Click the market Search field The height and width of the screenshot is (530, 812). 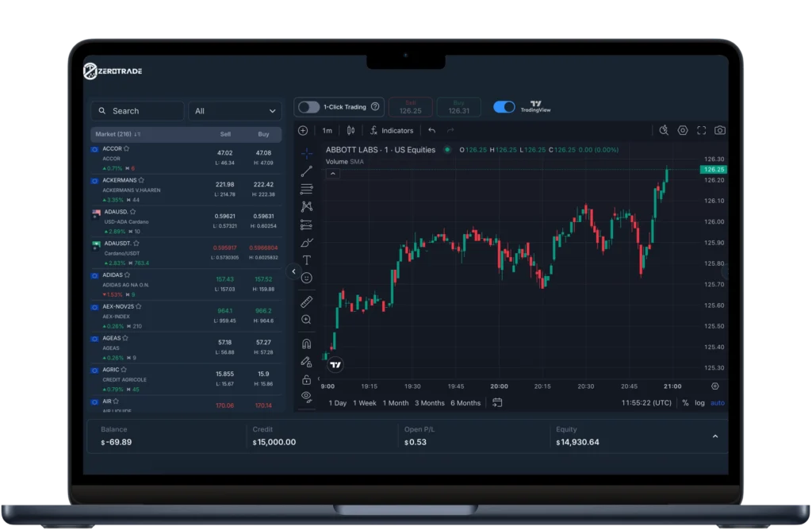click(x=137, y=111)
